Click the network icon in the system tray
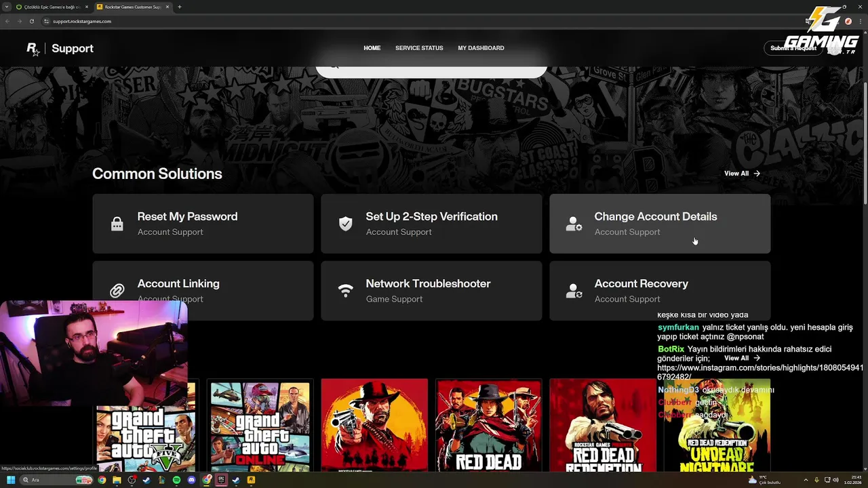Screen dimensions: 868x488 tap(827, 480)
